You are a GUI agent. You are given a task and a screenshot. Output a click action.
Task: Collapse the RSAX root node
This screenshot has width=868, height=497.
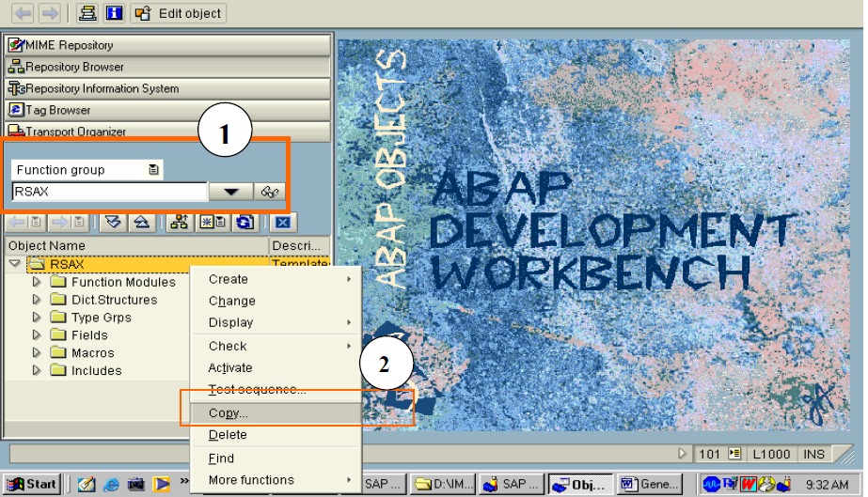pos(15,264)
